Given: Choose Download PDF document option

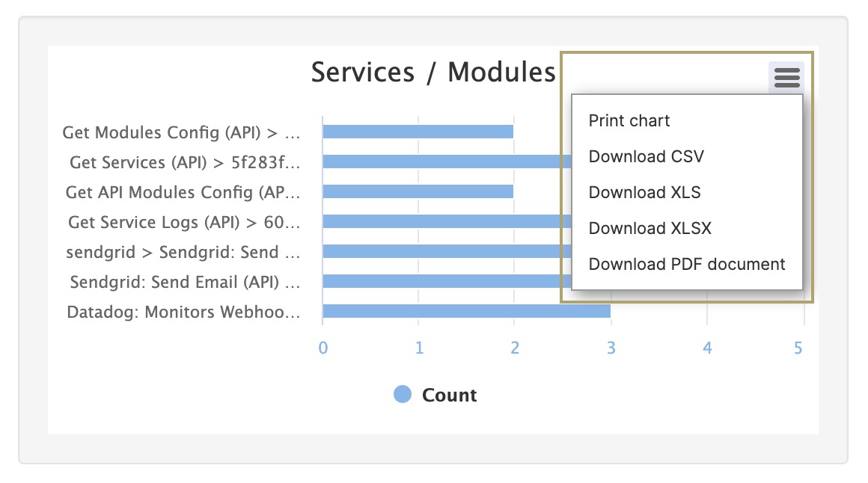Looking at the screenshot, I should point(686,265).
